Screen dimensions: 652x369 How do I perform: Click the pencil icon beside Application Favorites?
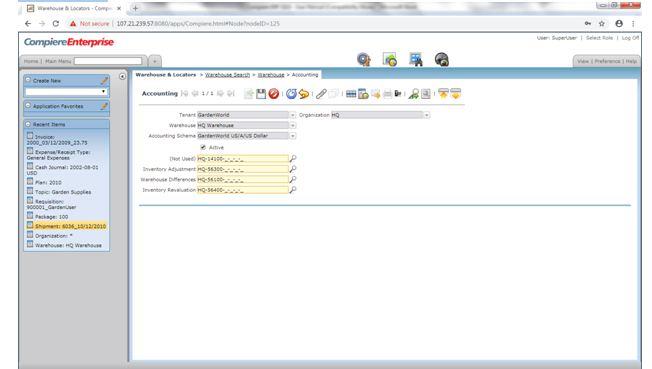[x=104, y=106]
